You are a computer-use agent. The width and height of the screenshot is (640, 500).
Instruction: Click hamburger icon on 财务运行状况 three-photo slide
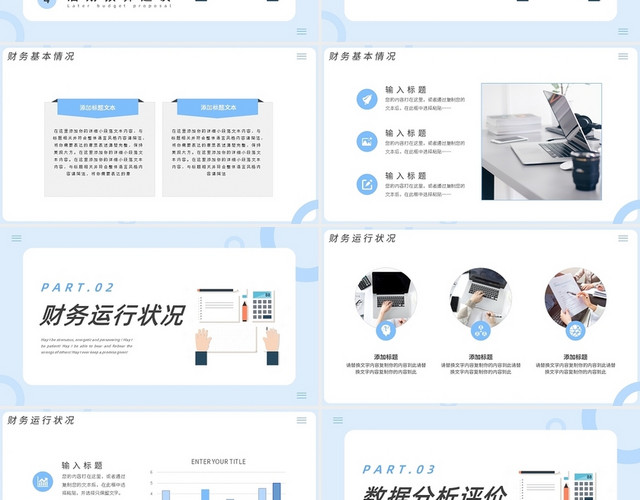623,238
